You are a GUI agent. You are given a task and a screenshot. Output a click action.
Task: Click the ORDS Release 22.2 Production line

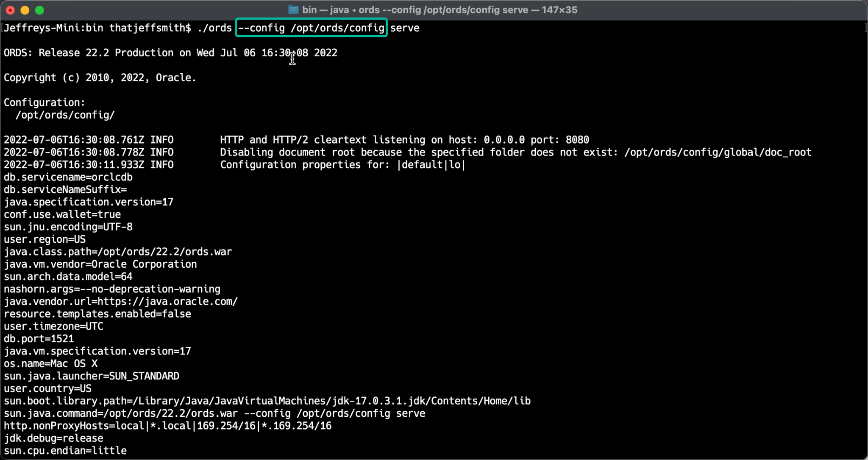coord(170,53)
